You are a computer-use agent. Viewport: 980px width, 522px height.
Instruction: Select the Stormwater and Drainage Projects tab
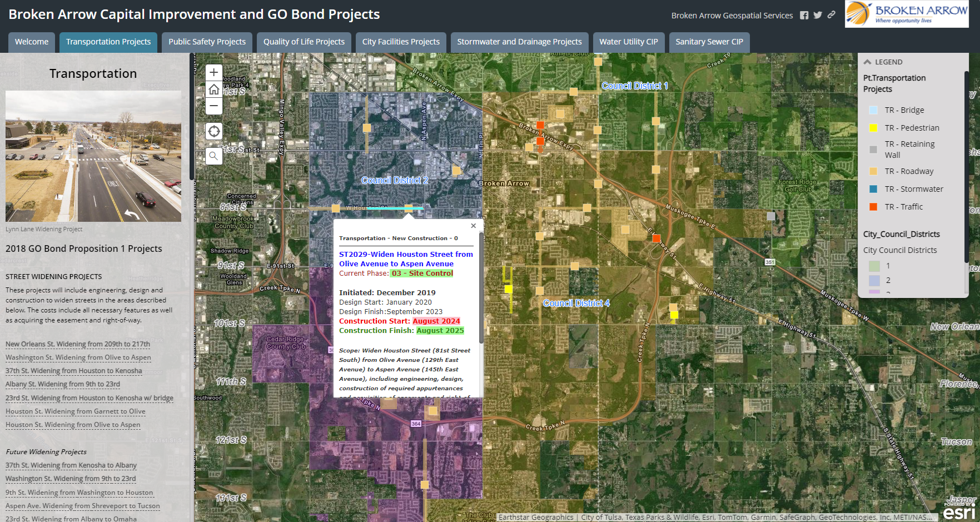coord(519,42)
